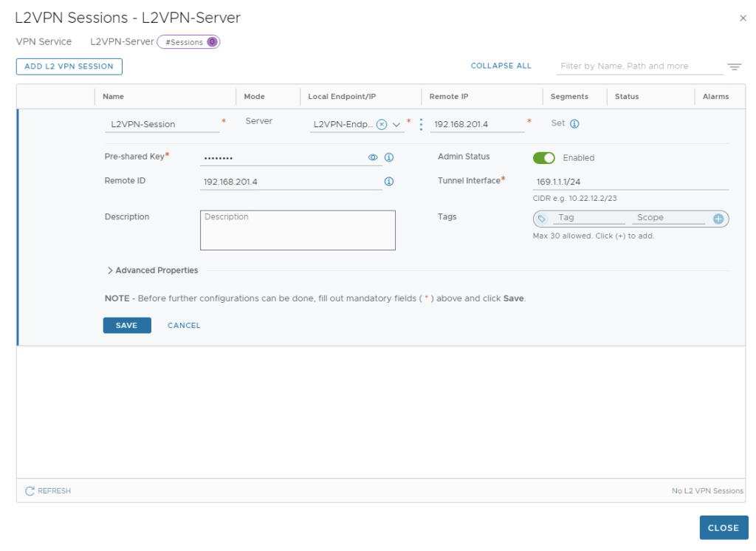Click Add L2 VPN Session button
Image resolution: width=756 pixels, height=551 pixels.
69,66
